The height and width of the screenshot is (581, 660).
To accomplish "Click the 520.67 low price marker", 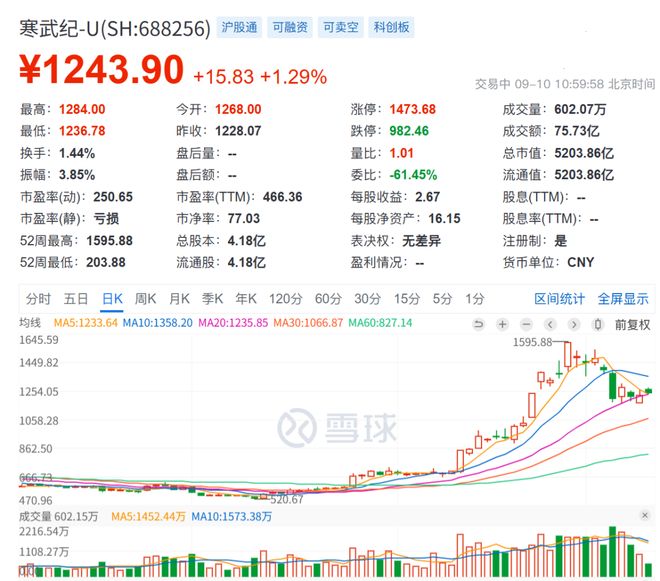I will [286, 500].
